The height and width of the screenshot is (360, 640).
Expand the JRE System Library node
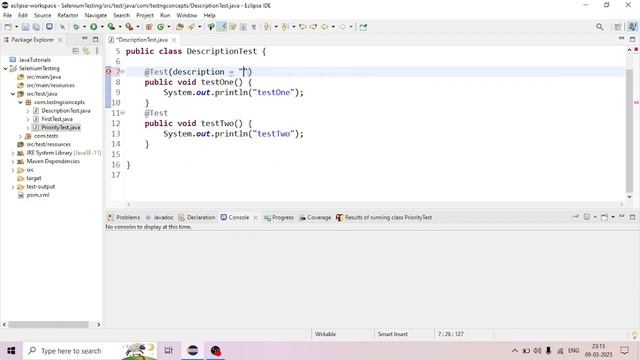[x=13, y=153]
